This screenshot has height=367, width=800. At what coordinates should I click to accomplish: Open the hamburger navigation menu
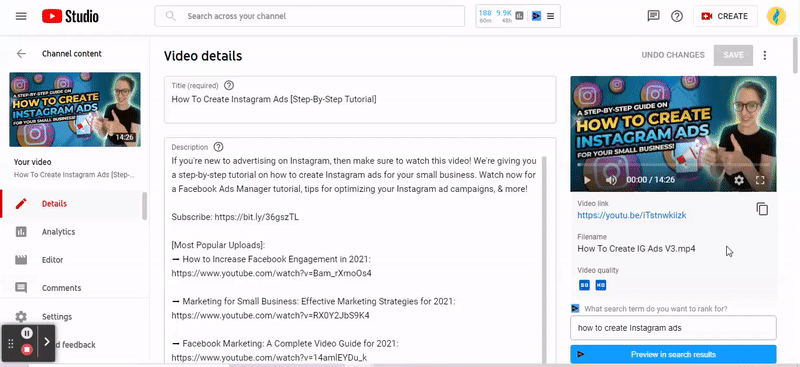[x=21, y=16]
